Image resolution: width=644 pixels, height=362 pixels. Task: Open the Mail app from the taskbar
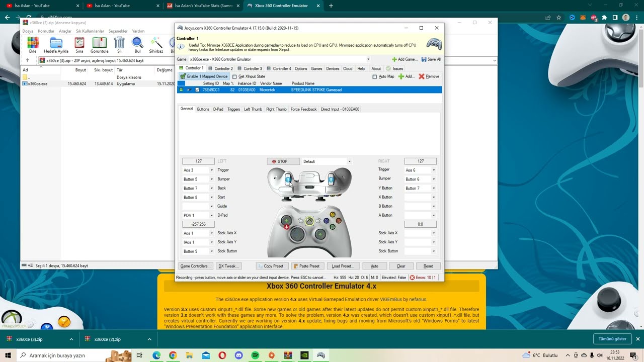click(206, 355)
